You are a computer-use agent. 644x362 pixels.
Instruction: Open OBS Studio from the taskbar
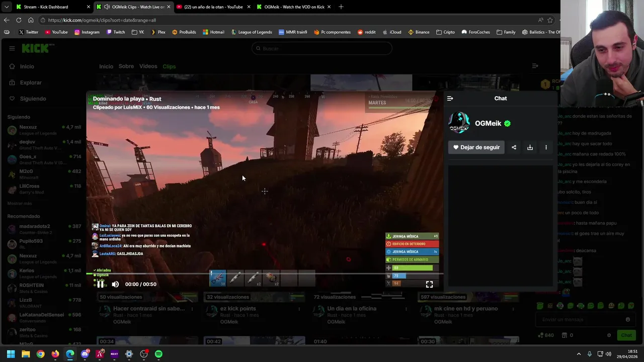144,354
